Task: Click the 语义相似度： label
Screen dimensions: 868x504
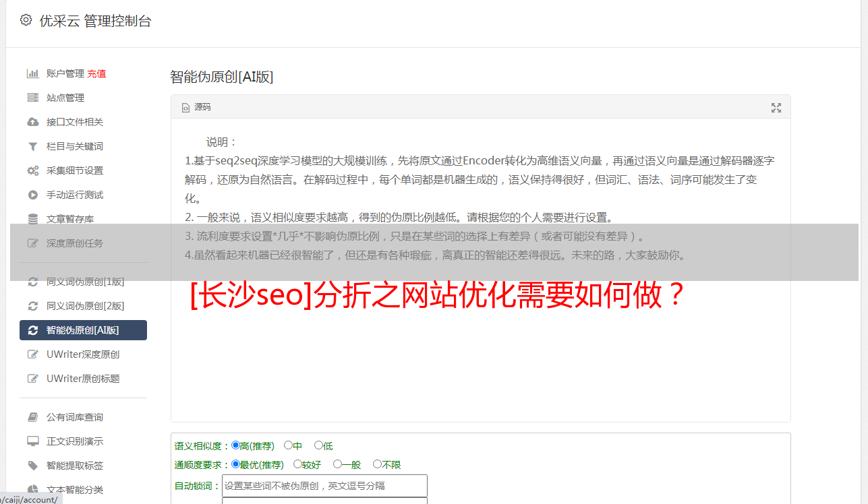Action: pyautogui.click(x=202, y=446)
